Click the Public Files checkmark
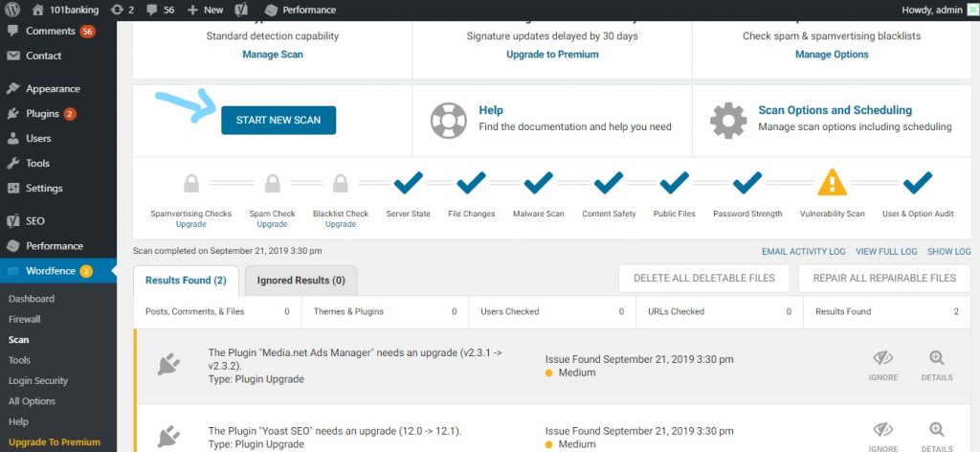The width and height of the screenshot is (980, 452). (x=675, y=183)
